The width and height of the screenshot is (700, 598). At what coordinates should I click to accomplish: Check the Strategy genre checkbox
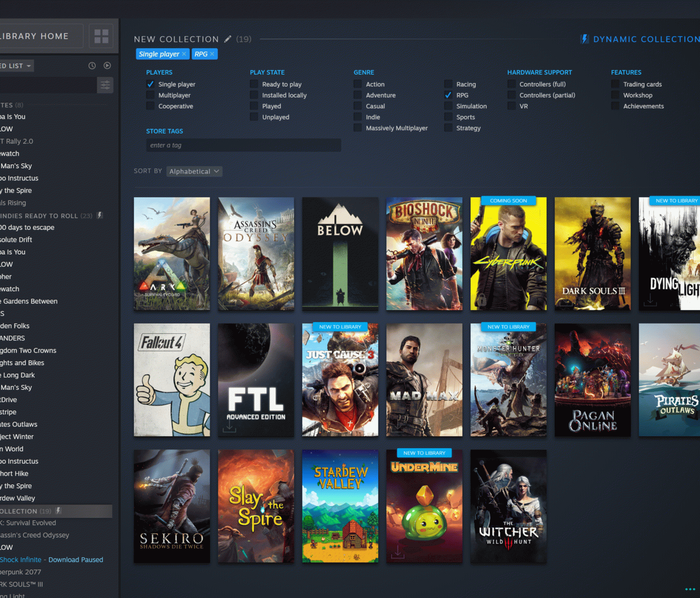click(x=448, y=128)
